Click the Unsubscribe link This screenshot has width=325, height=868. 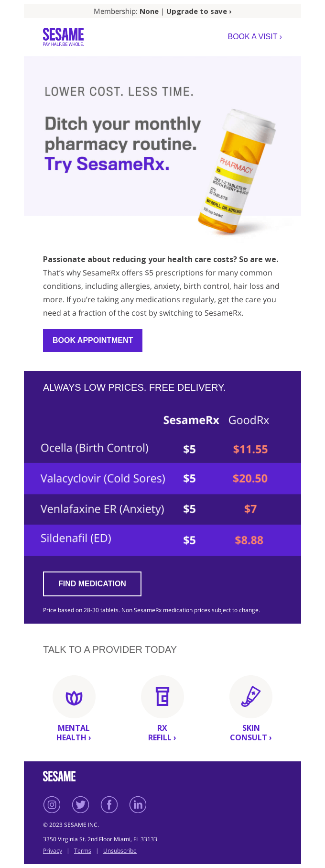(x=120, y=851)
